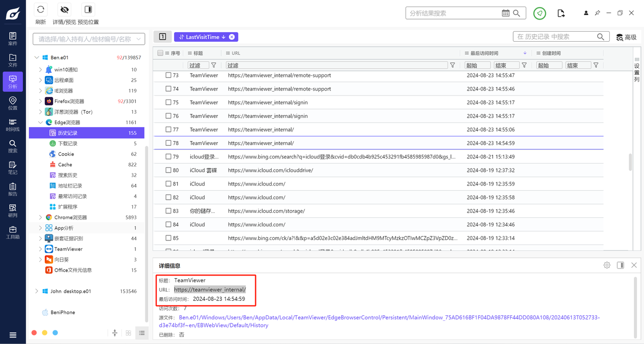The width and height of the screenshot is (644, 344).
Task: Click the export file icon in top bar
Action: [561, 13]
